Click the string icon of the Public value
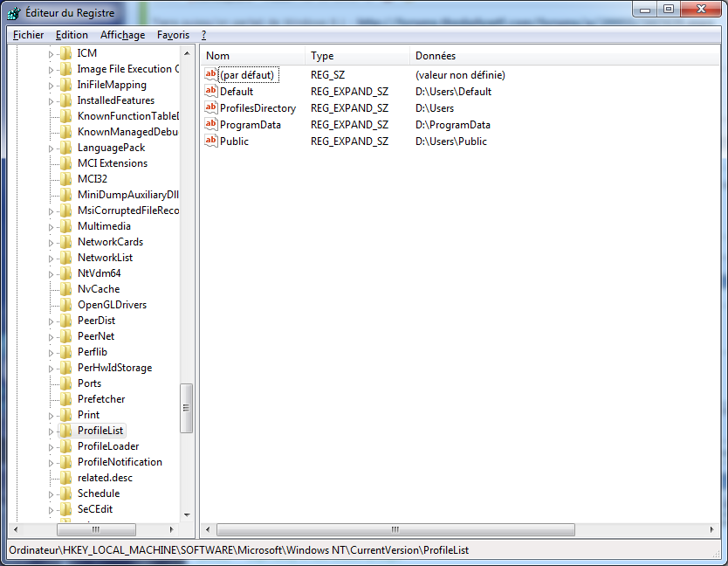This screenshot has width=728, height=566. click(x=210, y=141)
